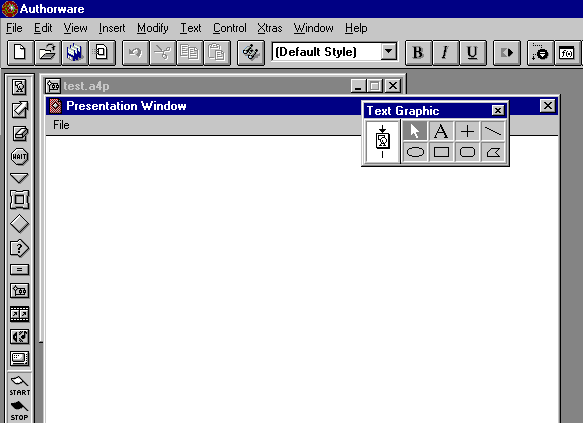Select the Diagonal Line tool
The width and height of the screenshot is (583, 423).
(x=493, y=131)
